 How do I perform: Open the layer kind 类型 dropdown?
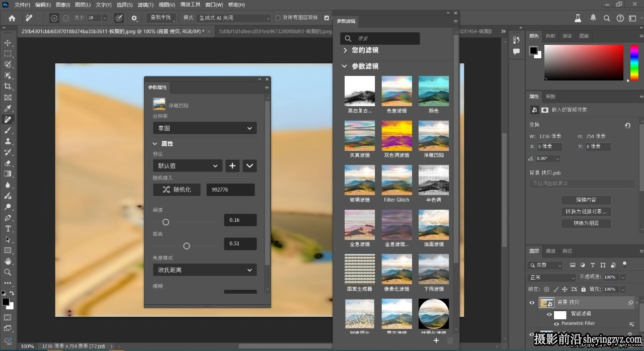pos(545,265)
